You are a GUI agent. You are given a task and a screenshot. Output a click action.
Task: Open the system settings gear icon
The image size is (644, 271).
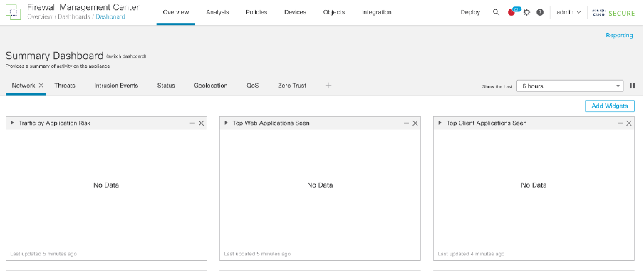click(x=527, y=12)
